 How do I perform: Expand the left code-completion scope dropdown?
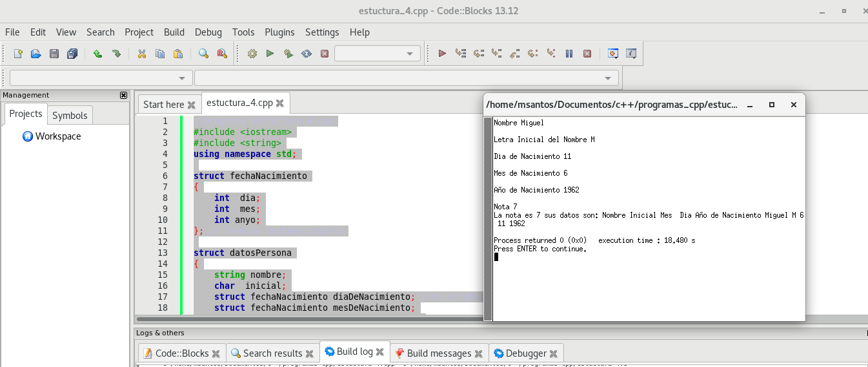tap(182, 78)
